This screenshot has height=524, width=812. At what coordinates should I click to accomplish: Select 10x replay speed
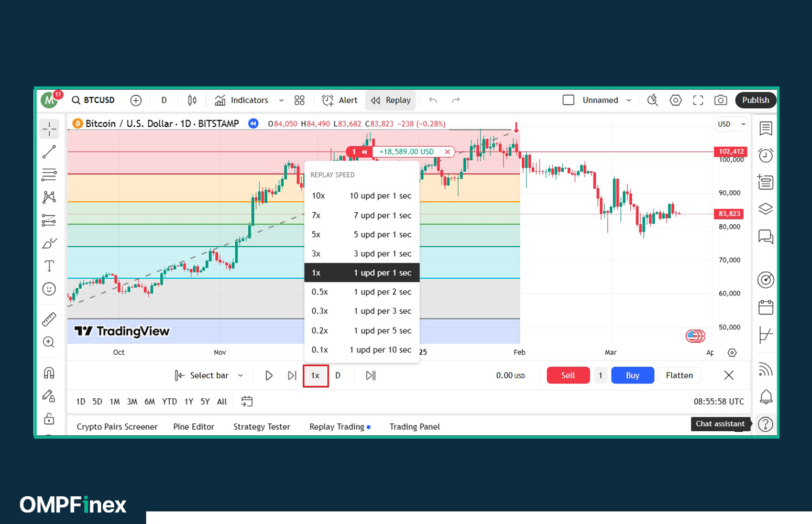(x=362, y=196)
